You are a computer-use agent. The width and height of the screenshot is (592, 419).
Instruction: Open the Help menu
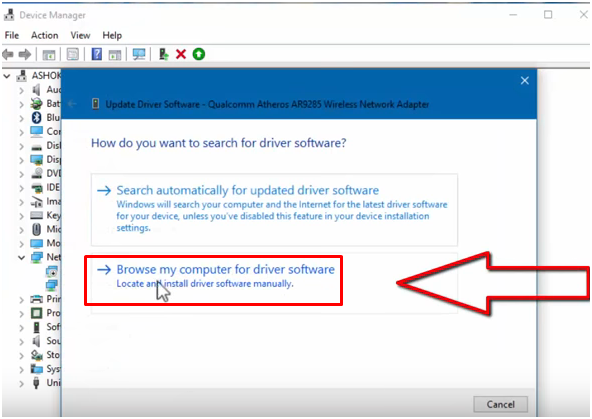(x=112, y=35)
